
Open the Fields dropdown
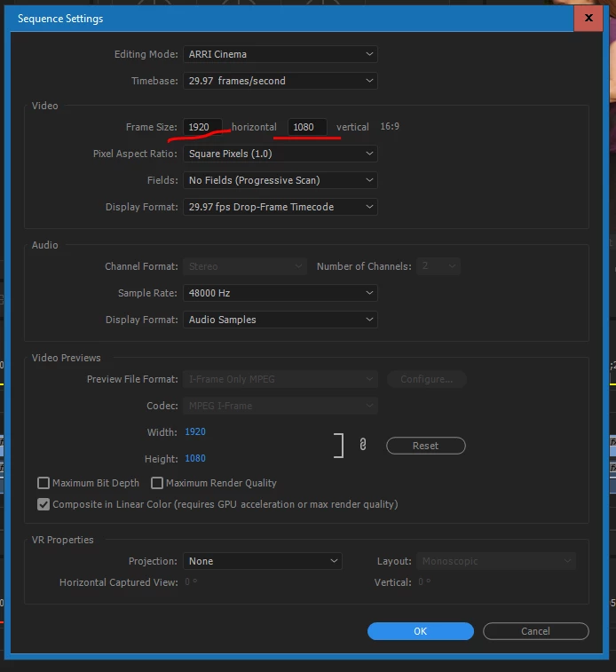tap(280, 180)
